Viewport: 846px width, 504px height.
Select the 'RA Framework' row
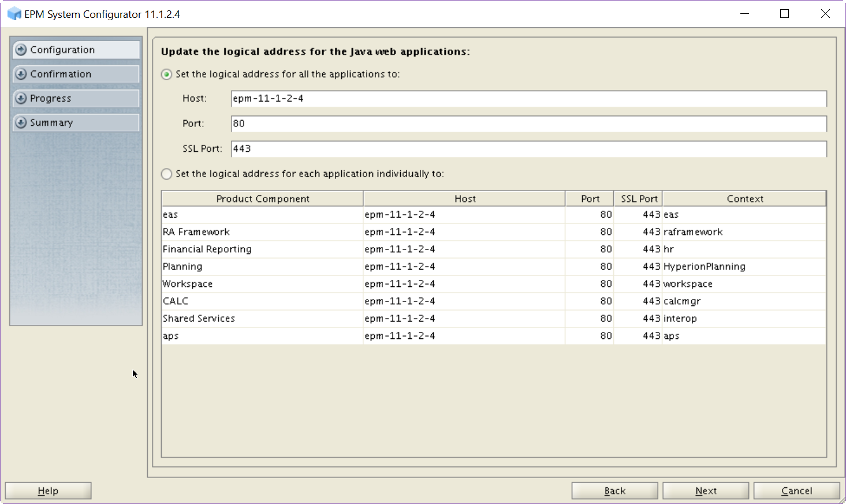494,232
